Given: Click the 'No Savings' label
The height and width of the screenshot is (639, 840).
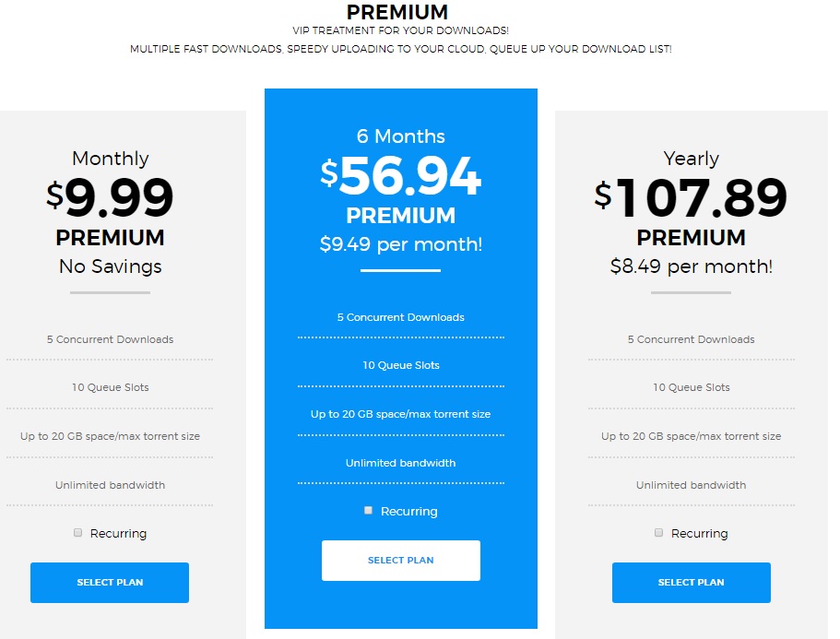Looking at the screenshot, I should pos(111,266).
